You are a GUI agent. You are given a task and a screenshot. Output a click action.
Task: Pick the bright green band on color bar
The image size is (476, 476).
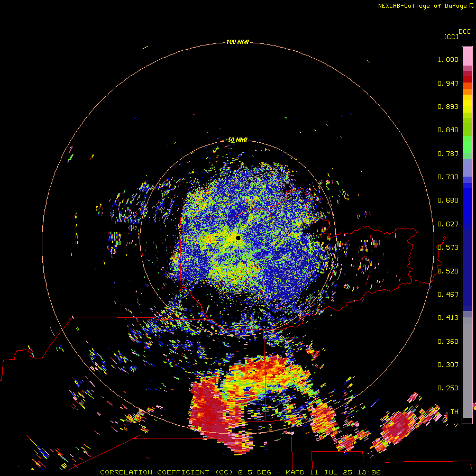[467, 144]
